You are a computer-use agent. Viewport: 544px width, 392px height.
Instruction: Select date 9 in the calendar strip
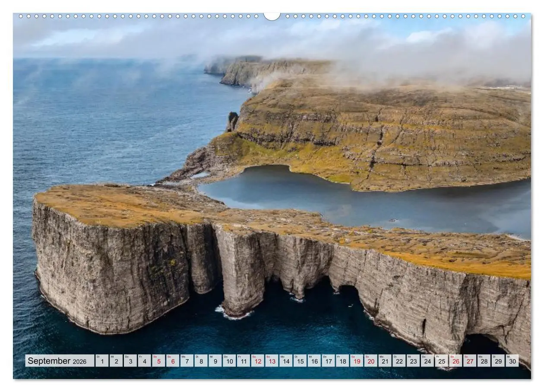(215, 361)
